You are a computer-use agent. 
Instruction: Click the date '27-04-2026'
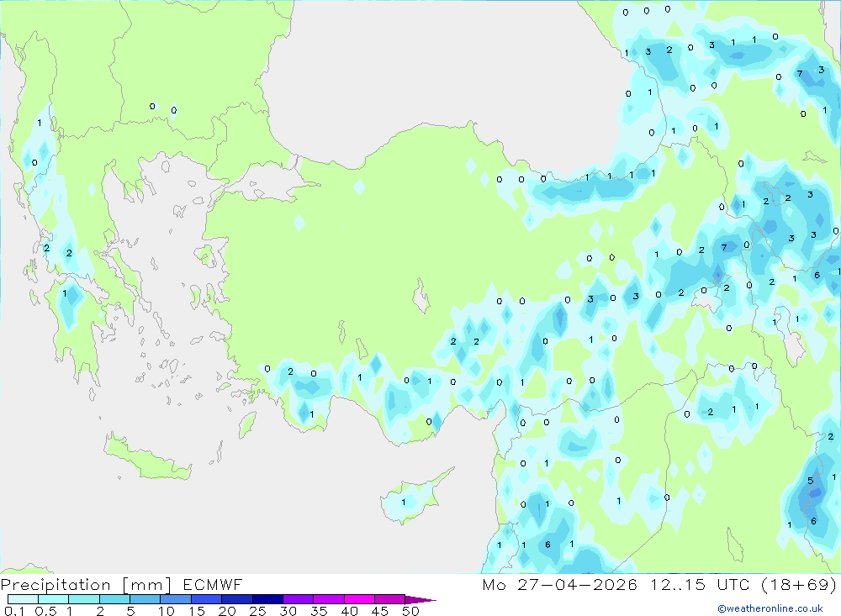pos(577,584)
